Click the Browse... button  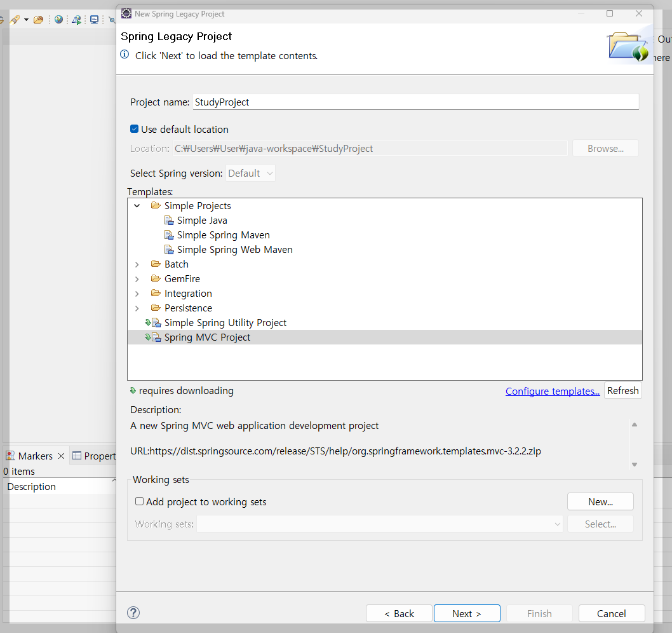coord(605,148)
